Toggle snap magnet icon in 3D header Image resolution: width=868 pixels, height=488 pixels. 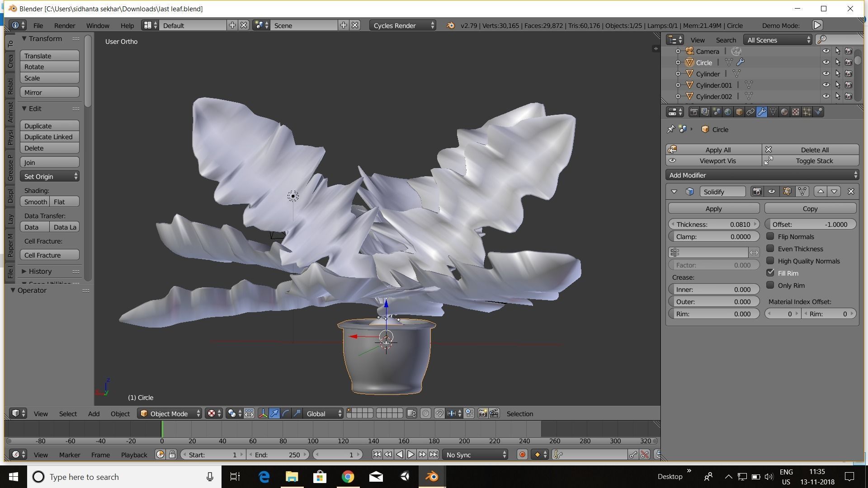click(x=439, y=413)
